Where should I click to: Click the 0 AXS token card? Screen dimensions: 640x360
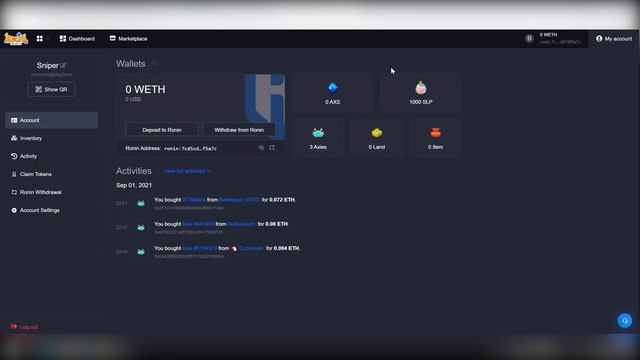coord(333,93)
